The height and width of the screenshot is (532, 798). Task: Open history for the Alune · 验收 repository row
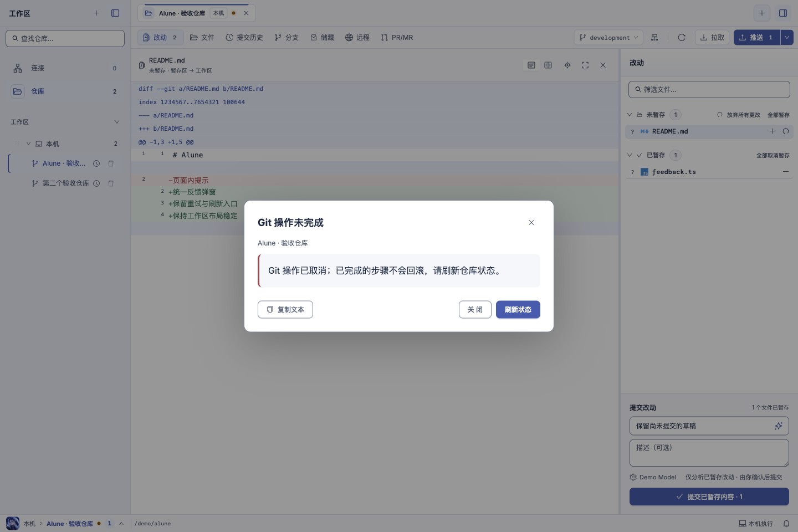click(x=96, y=163)
